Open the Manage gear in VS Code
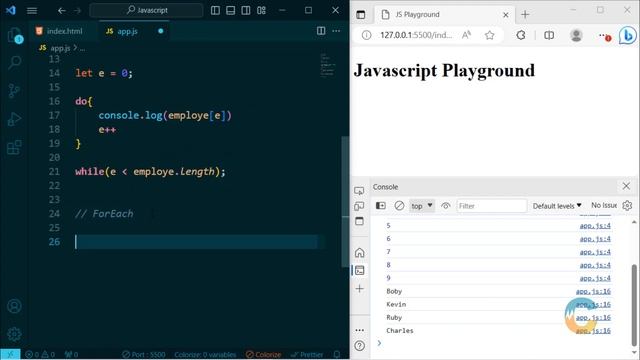The height and width of the screenshot is (360, 640). click(14, 334)
